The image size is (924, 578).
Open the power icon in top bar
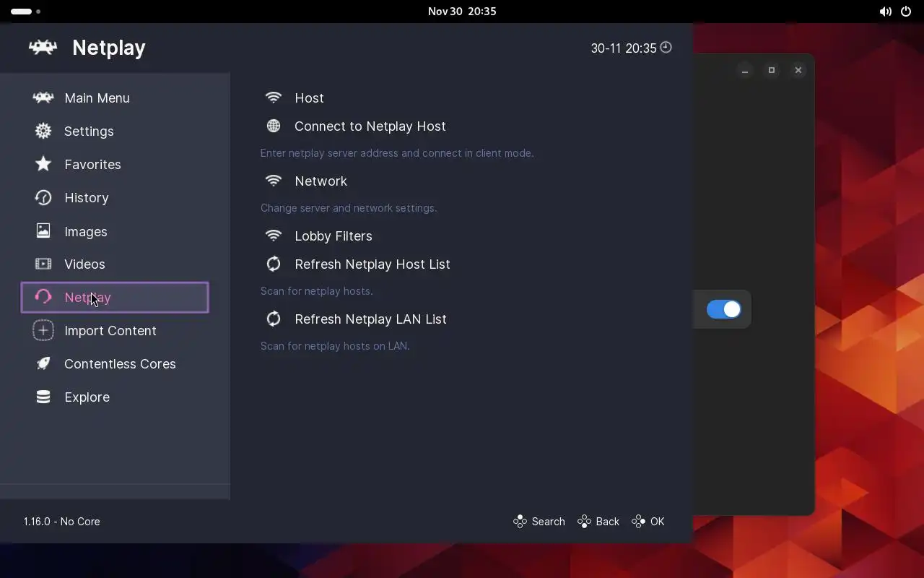click(906, 12)
